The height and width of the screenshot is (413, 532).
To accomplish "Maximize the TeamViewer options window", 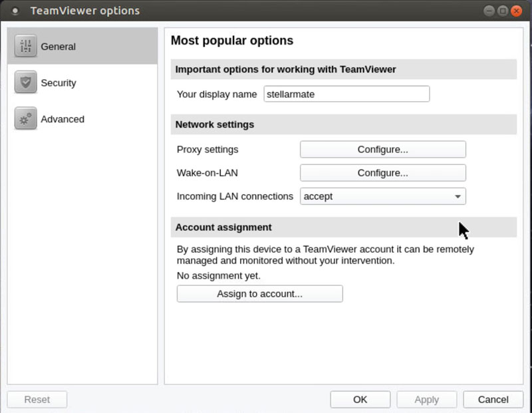I will (x=503, y=11).
